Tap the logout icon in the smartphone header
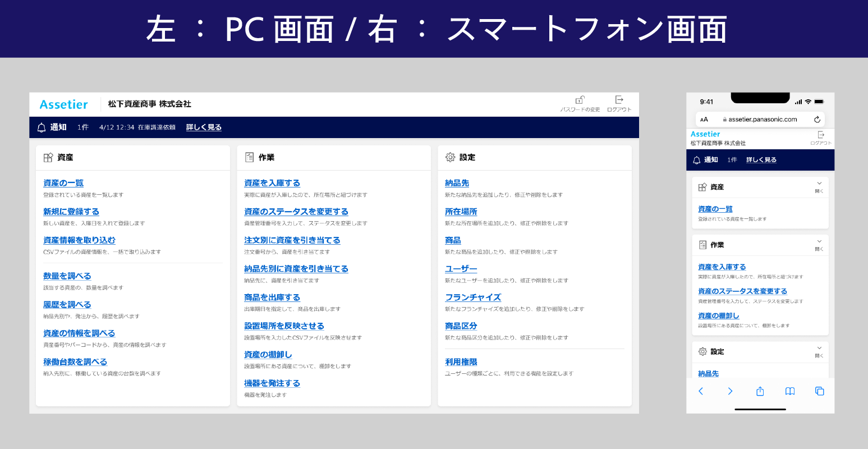This screenshot has height=449, width=868. 821,135
